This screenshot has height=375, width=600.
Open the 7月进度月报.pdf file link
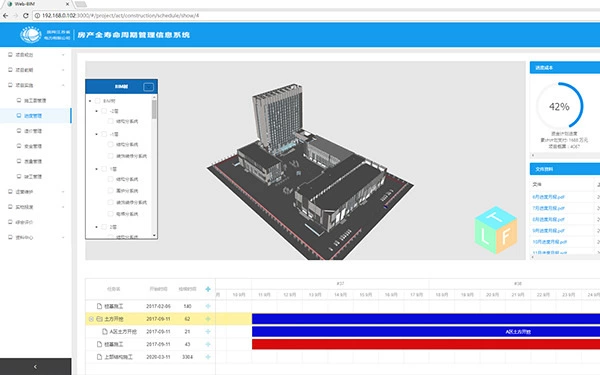tap(548, 208)
